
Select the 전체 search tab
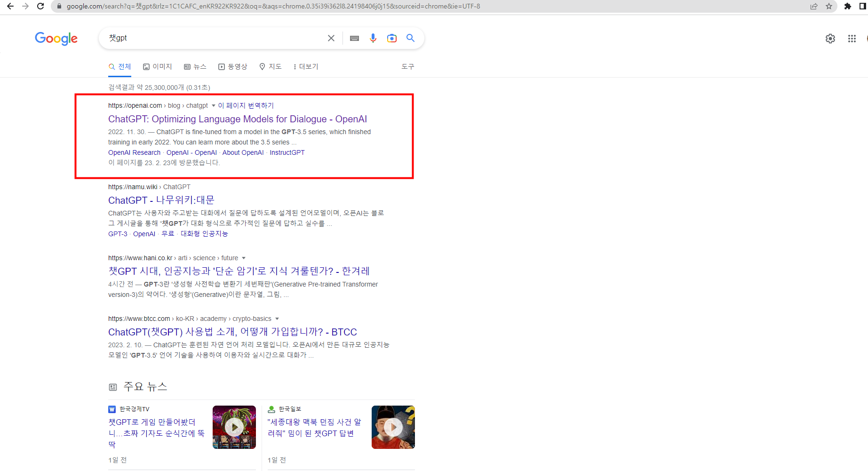point(120,67)
